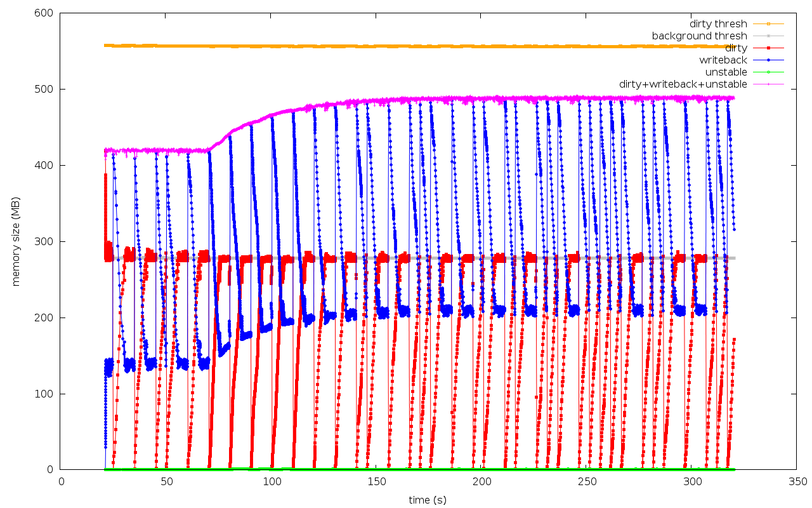Click the y-axis tick label 600

(x=44, y=13)
